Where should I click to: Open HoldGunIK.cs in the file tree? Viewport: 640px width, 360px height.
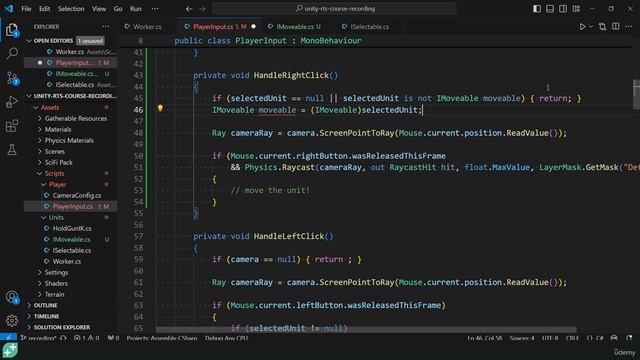[x=71, y=229]
